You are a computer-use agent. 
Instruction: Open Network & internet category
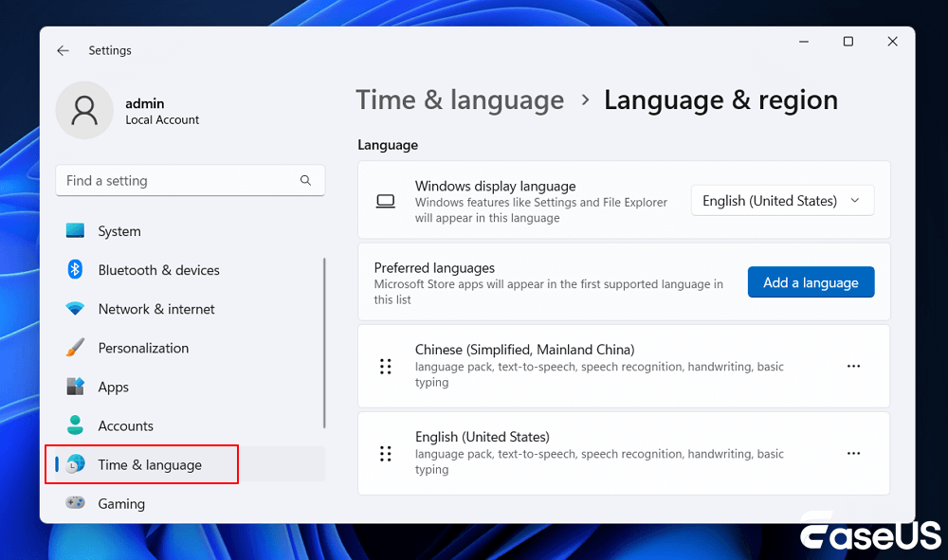pyautogui.click(x=190, y=309)
